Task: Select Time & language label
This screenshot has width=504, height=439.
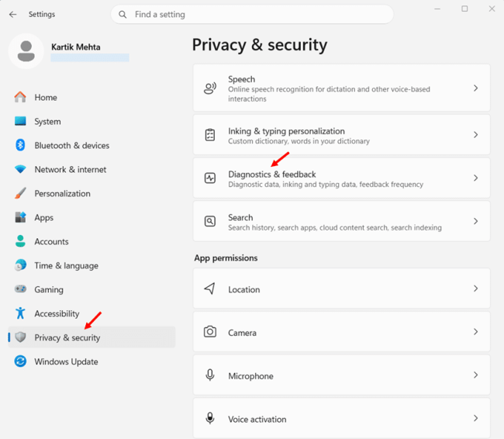Action: (67, 266)
